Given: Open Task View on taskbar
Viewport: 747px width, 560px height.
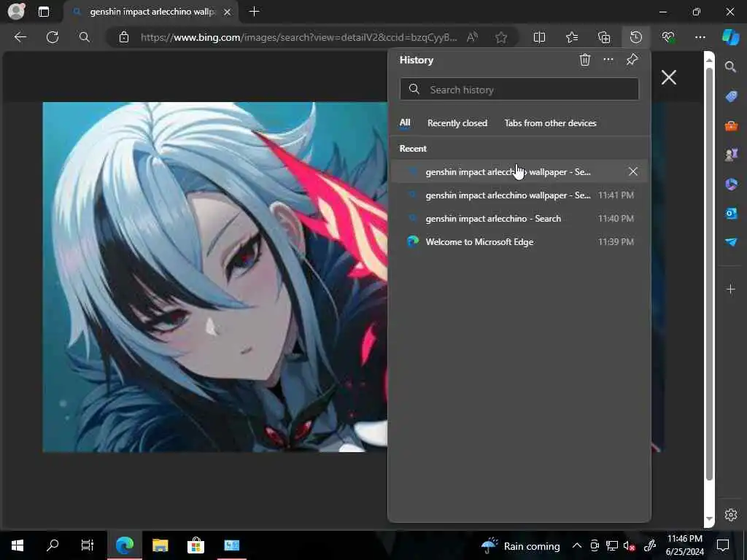Looking at the screenshot, I should 88,545.
